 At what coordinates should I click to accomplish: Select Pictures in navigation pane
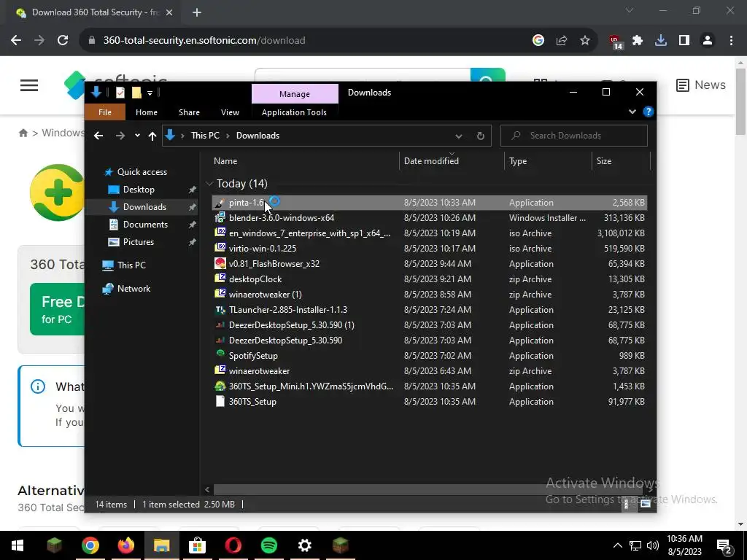(x=138, y=242)
